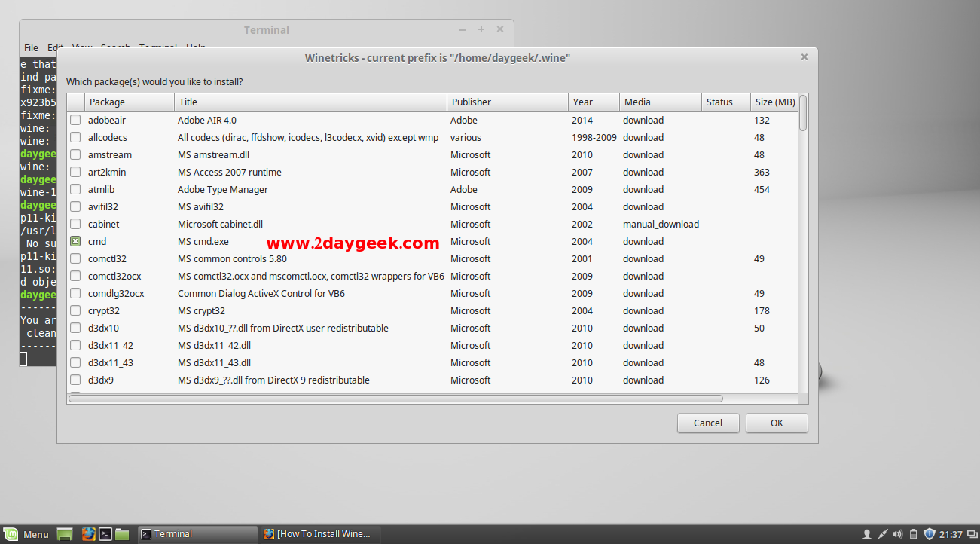Check the comdlg32ocx package box
Image resolution: width=980 pixels, height=544 pixels.
75,293
